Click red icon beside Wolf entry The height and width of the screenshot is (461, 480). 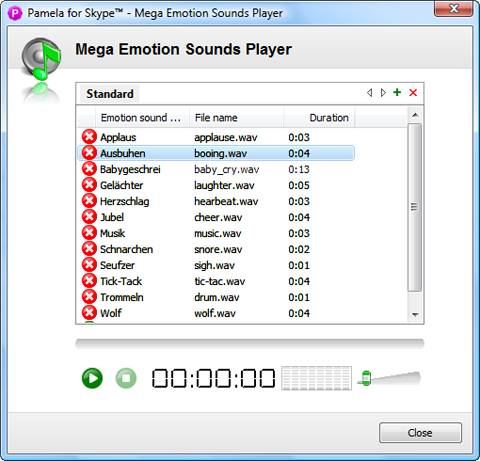pyautogui.click(x=89, y=313)
